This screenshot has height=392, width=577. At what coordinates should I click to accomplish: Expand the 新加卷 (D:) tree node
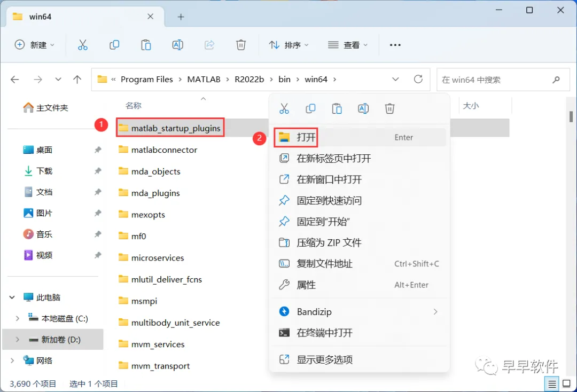pyautogui.click(x=17, y=340)
